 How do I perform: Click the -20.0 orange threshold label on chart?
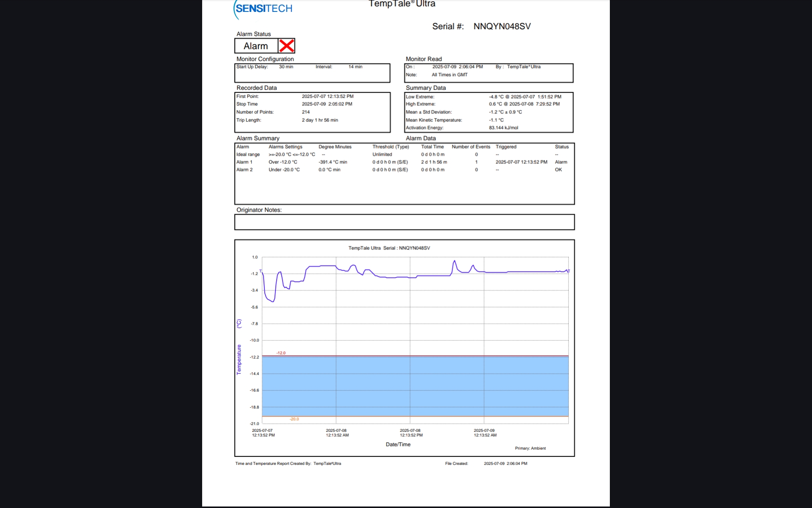[x=294, y=419]
